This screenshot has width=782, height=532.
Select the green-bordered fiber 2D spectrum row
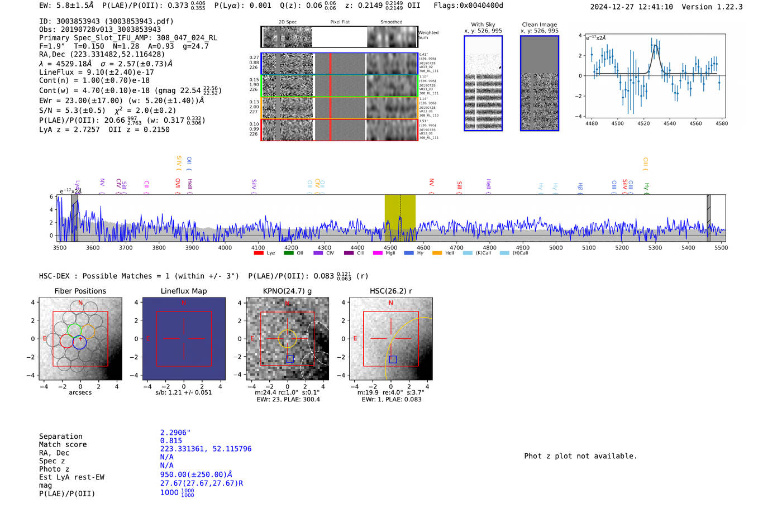coord(339,86)
